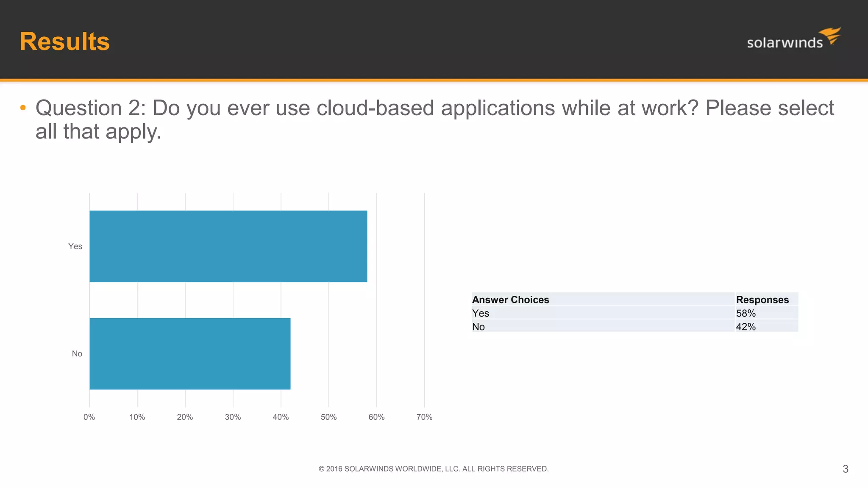Select the Question 2 heading text

[434, 119]
